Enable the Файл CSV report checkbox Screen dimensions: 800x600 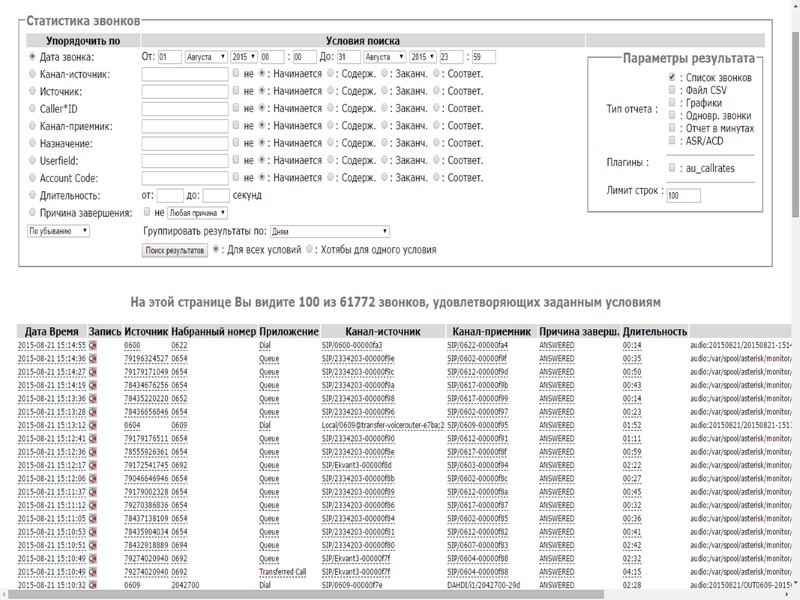(x=672, y=90)
